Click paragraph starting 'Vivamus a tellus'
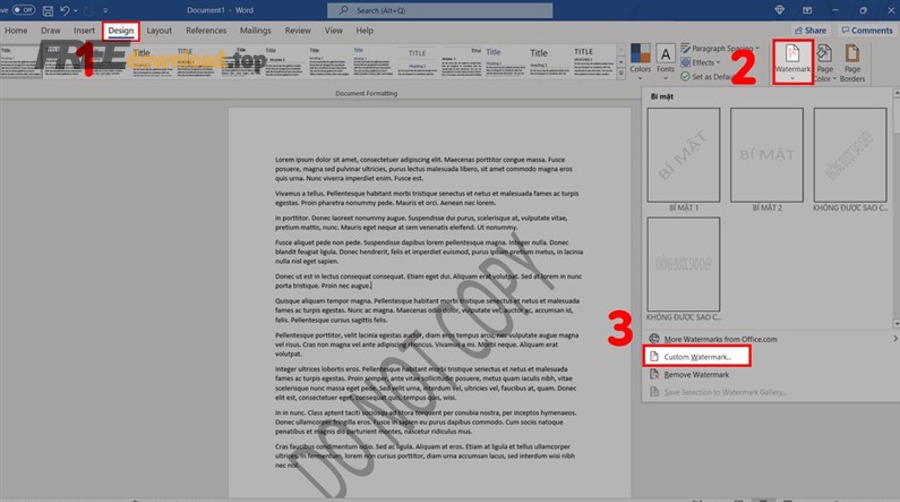 (426, 198)
